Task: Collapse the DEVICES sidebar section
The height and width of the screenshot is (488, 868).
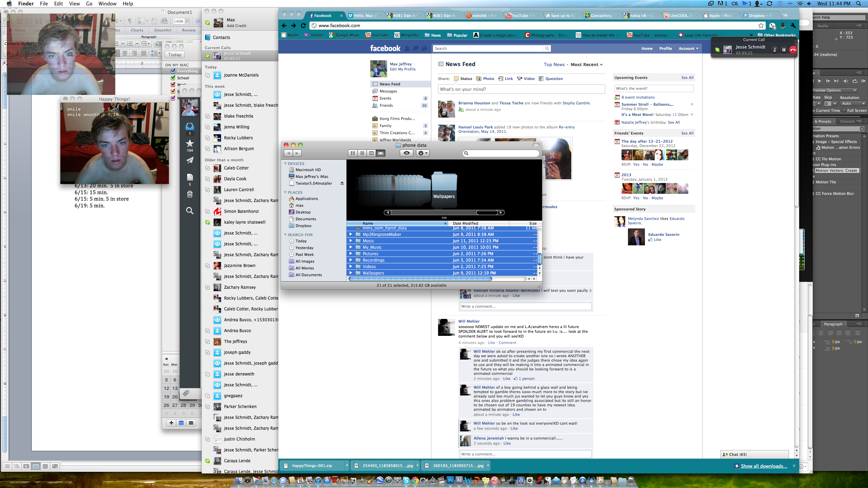Action: coord(285,164)
